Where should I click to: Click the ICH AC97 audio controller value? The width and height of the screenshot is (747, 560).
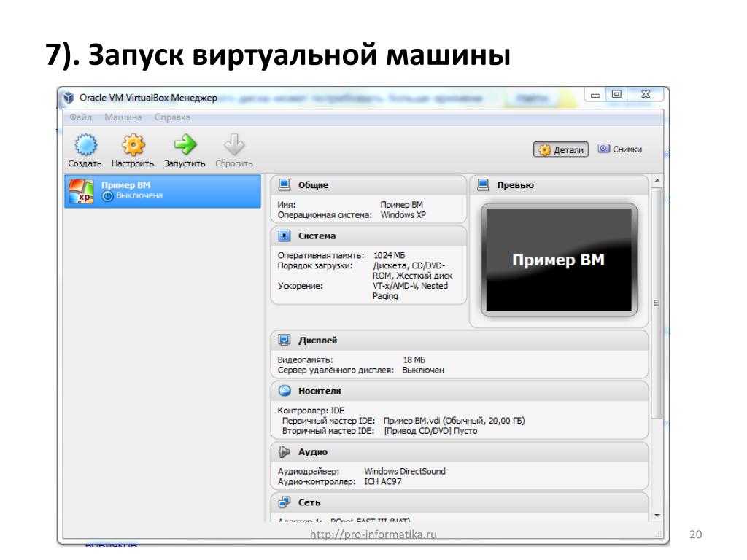click(x=382, y=481)
